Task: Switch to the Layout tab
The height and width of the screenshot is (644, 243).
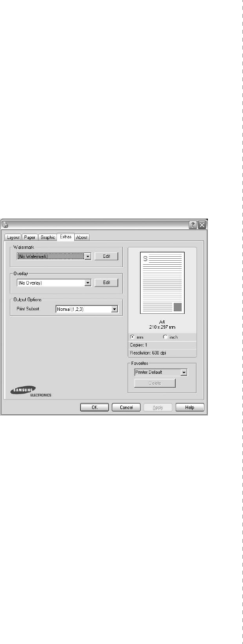Action: tap(13, 237)
